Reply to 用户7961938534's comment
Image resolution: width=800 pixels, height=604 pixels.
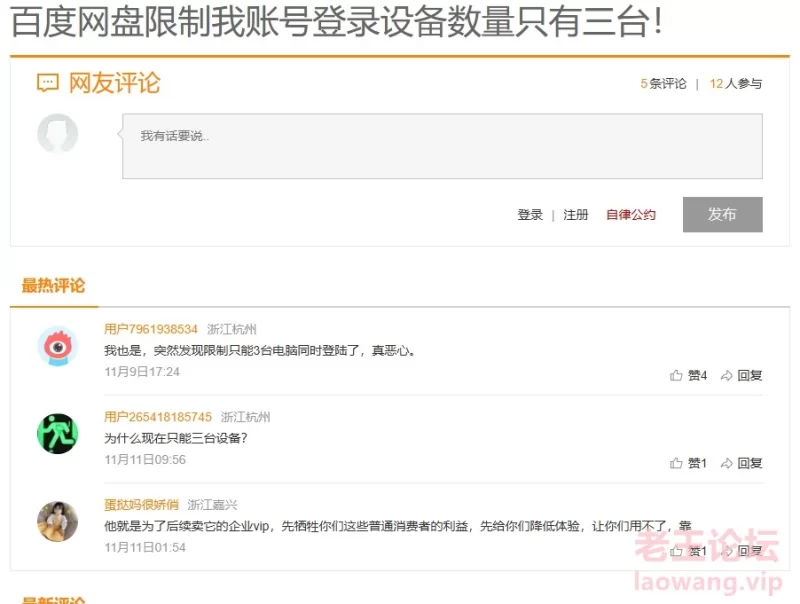pyautogui.click(x=741, y=375)
